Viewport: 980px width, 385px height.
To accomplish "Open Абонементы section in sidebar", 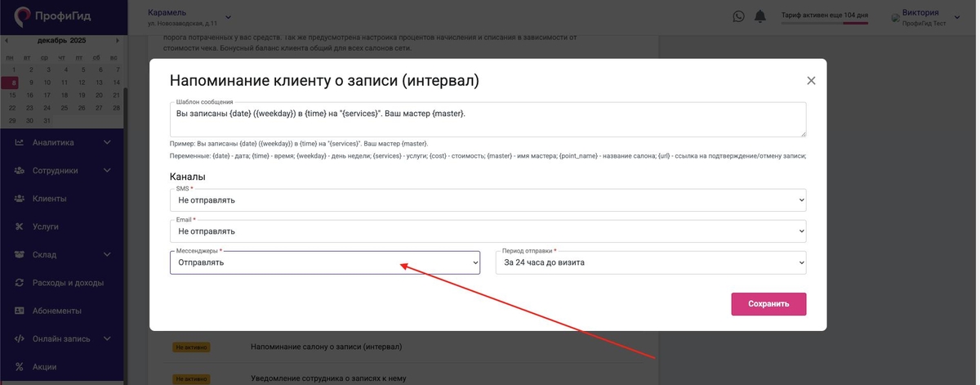I will (56, 311).
